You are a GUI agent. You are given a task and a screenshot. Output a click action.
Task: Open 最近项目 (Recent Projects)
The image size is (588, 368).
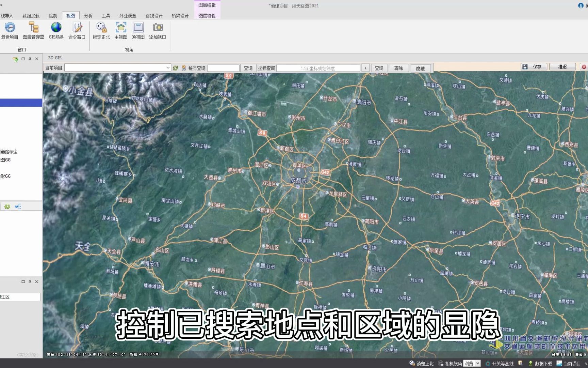point(10,31)
